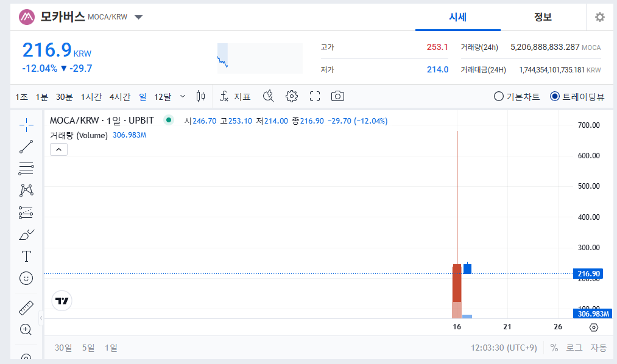Select the 30분 interval
617x364 pixels.
(65, 97)
